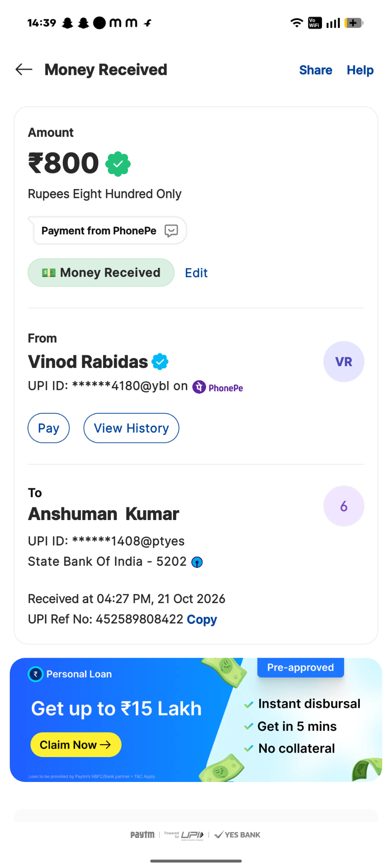Image resolution: width=392 pixels, height=868 pixels.
Task: Tap the Claim Now button
Action: 76,745
